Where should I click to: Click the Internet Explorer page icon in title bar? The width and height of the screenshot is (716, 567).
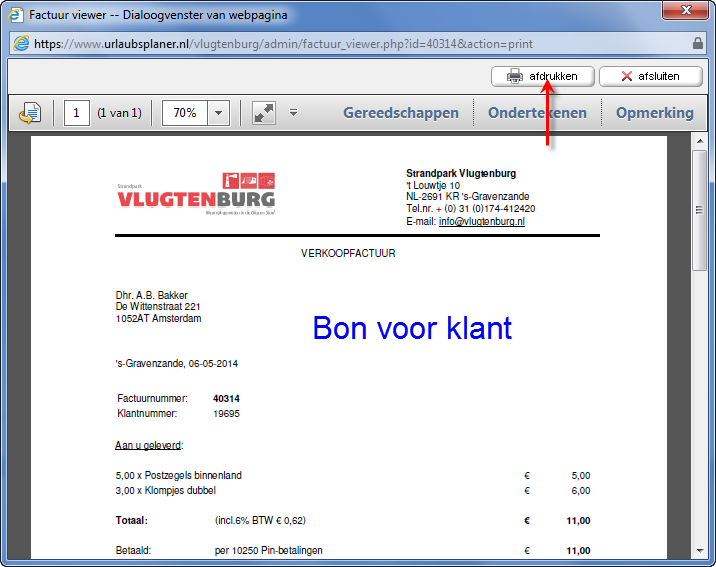pos(14,15)
